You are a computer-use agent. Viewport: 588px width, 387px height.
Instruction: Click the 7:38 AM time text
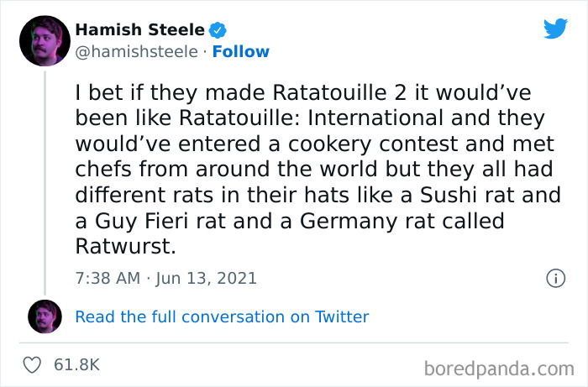(108, 278)
